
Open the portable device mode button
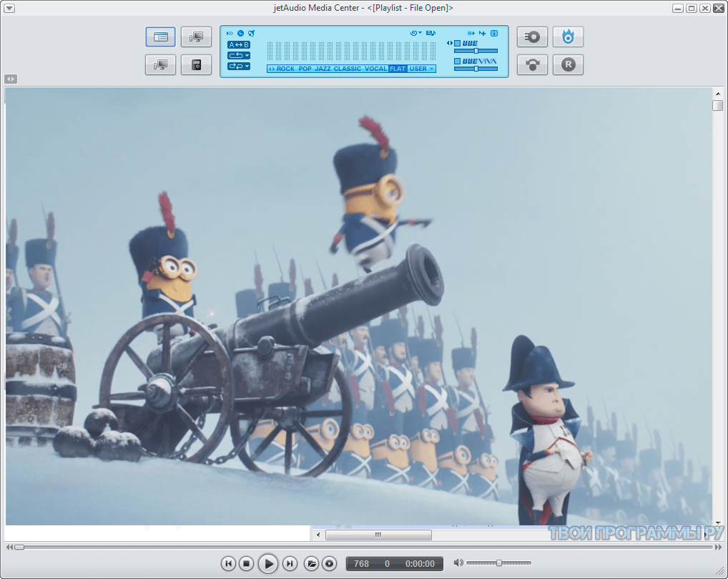[196, 64]
